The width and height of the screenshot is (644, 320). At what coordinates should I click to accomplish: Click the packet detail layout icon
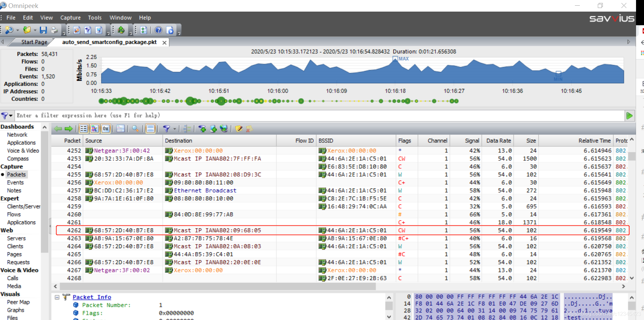click(x=121, y=129)
